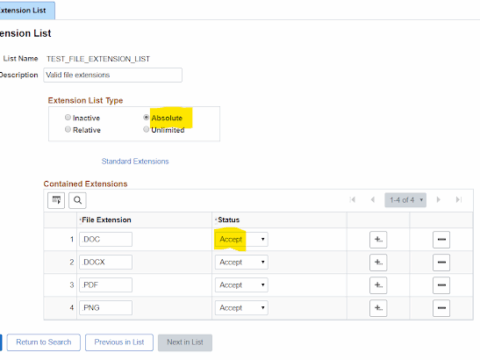
Task: Delete the DOC extension row
Action: [x=441, y=239]
